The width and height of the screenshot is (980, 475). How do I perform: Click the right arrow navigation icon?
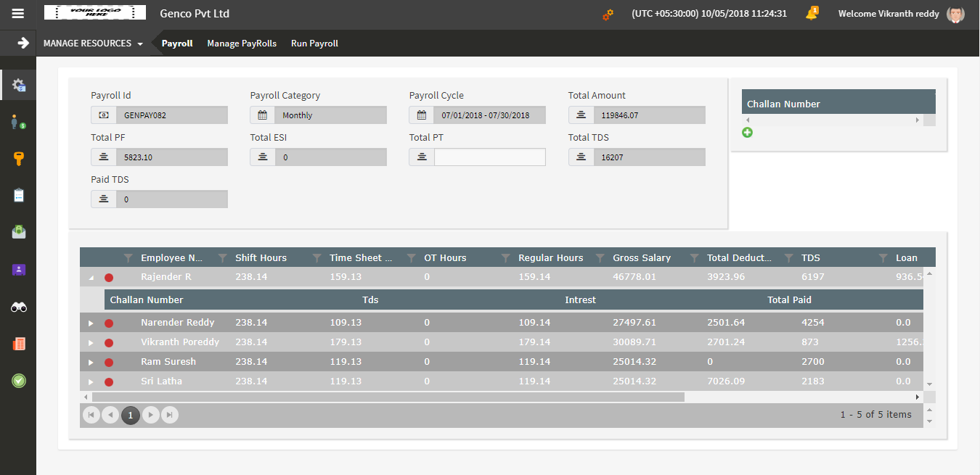click(23, 43)
